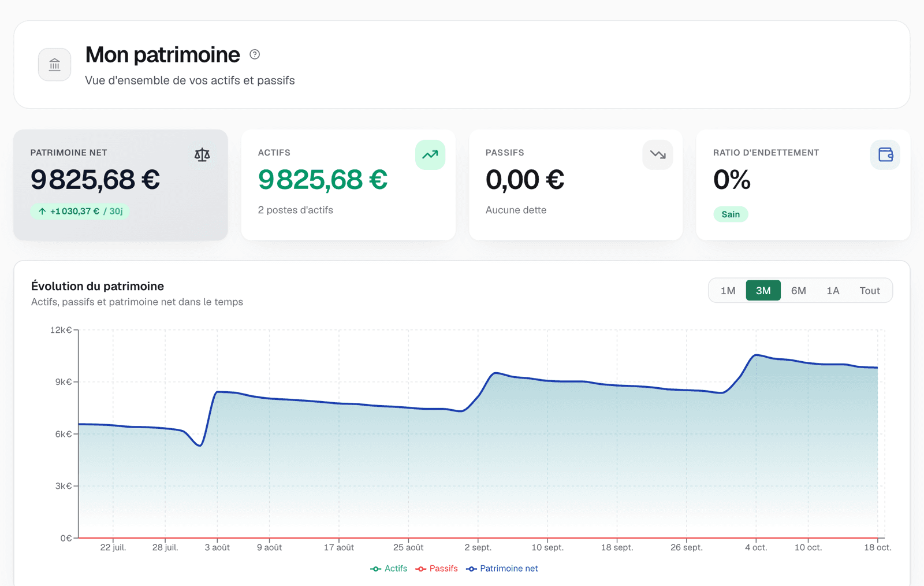This screenshot has width=924, height=586.
Task: Toggle the Actifs series in chart legend
Action: tap(389, 569)
